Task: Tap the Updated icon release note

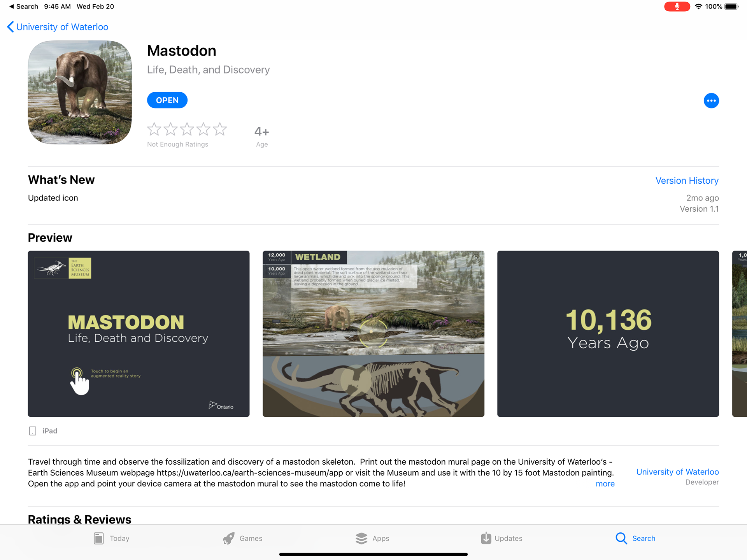Action: pos(53,198)
